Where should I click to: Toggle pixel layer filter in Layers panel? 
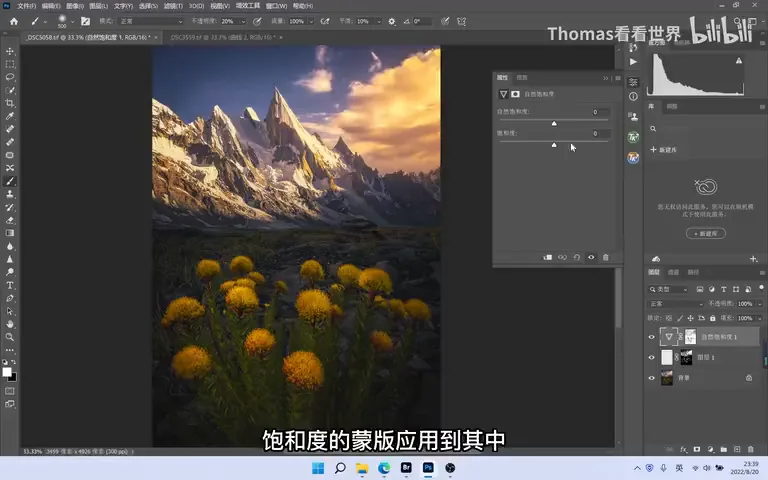700,289
